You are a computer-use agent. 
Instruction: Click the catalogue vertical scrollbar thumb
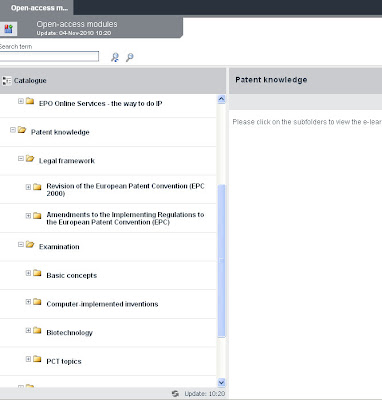coord(221,261)
